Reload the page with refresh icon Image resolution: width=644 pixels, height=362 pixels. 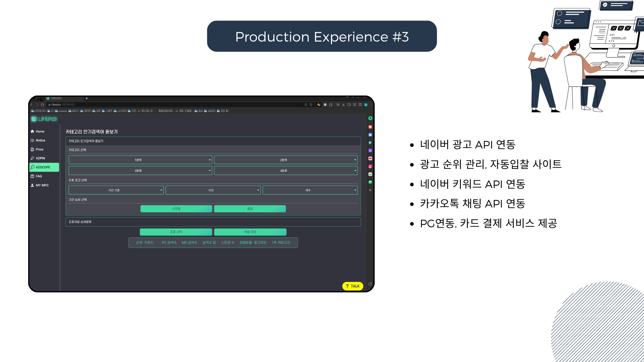(43, 105)
